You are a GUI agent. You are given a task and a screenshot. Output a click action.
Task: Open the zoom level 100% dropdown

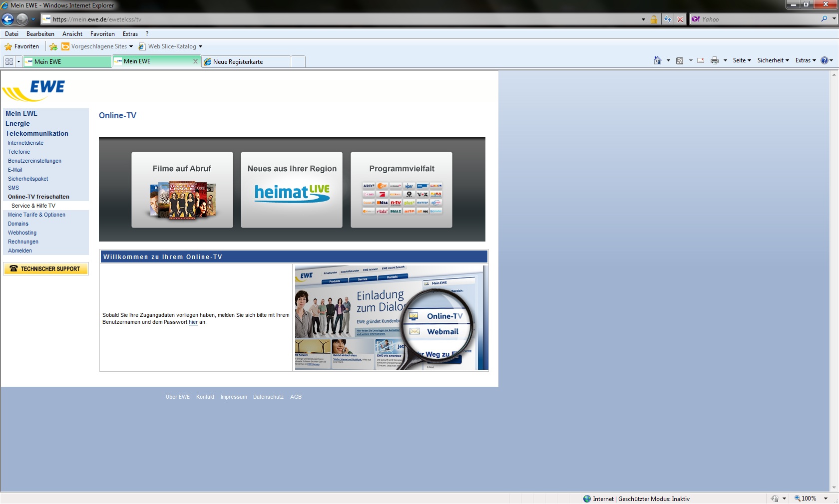pos(826,499)
